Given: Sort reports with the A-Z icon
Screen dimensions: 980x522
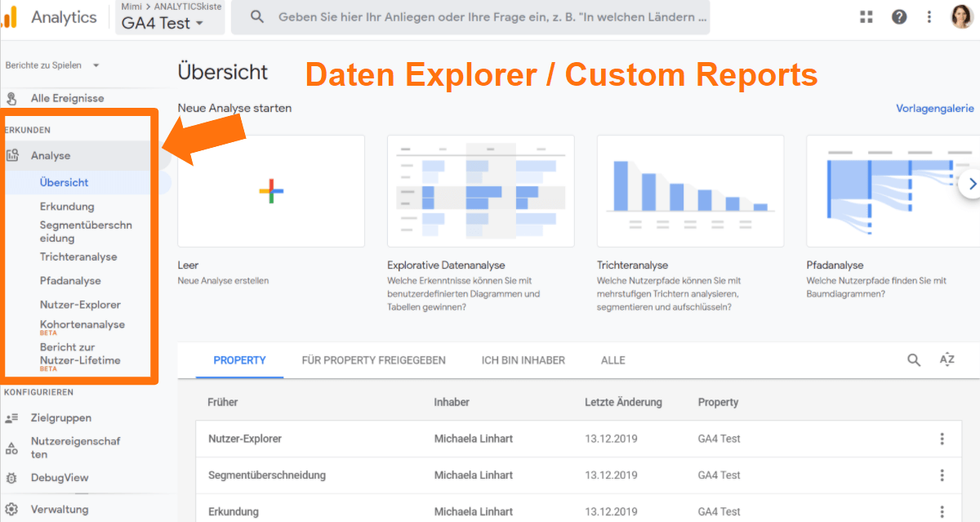Looking at the screenshot, I should tap(947, 359).
